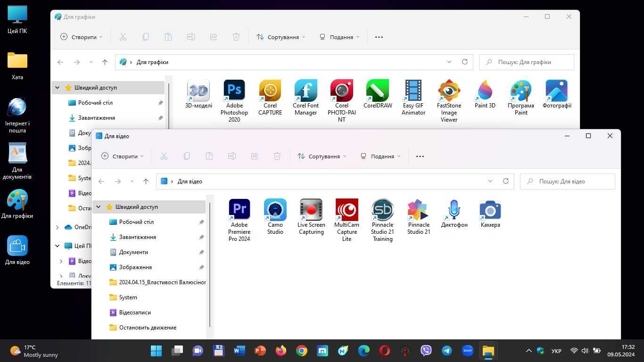Select Для документів desktop icon
644x362 pixels.
pos(17,162)
